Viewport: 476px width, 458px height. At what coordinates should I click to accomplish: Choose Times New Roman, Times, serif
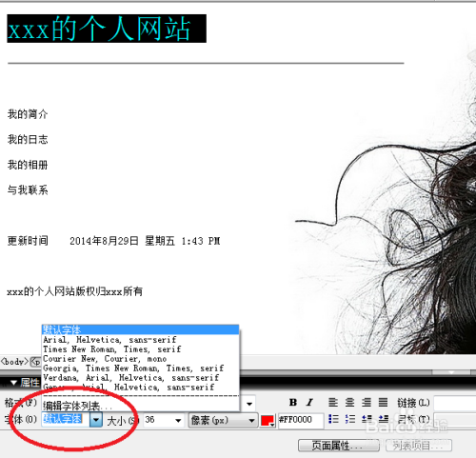[140, 349]
